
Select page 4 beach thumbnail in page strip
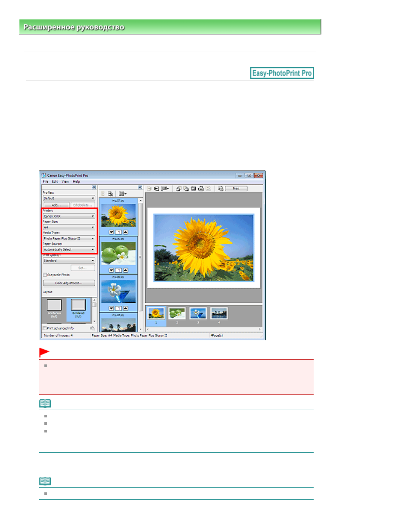(219, 313)
